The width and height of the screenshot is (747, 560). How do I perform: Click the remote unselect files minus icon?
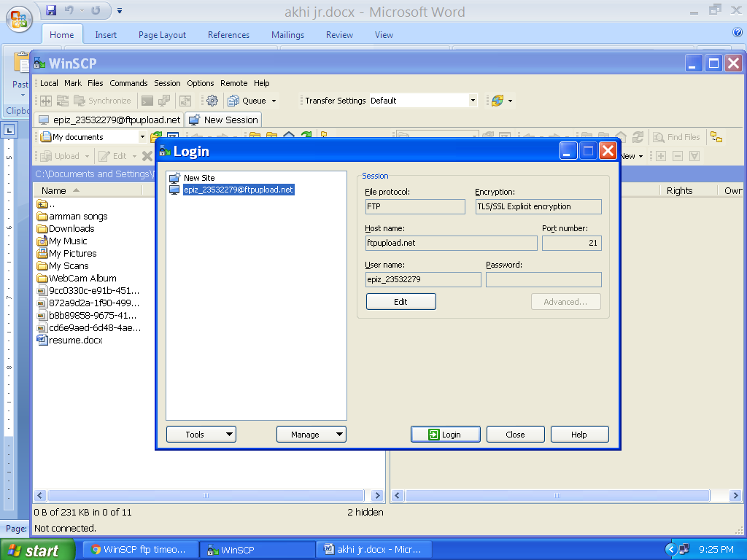[678, 156]
